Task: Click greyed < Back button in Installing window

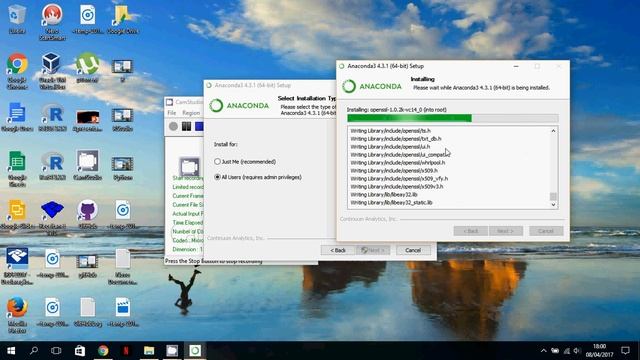Action: (x=471, y=231)
